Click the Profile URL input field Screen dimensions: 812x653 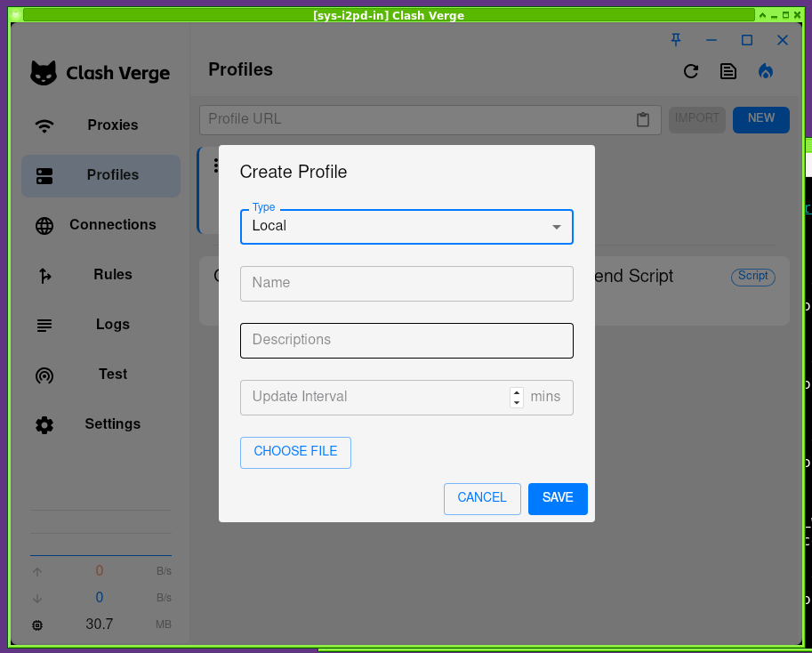point(430,119)
